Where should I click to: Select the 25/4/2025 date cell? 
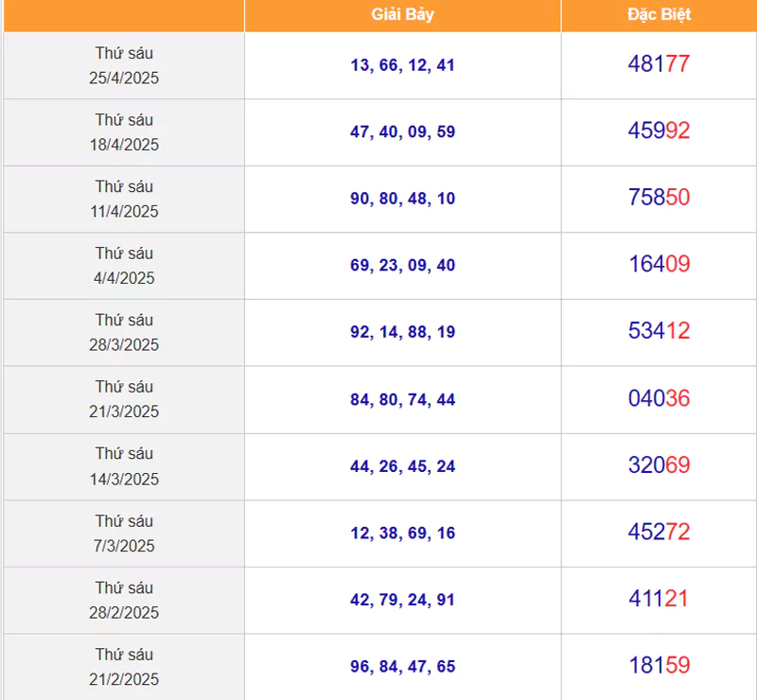click(124, 65)
